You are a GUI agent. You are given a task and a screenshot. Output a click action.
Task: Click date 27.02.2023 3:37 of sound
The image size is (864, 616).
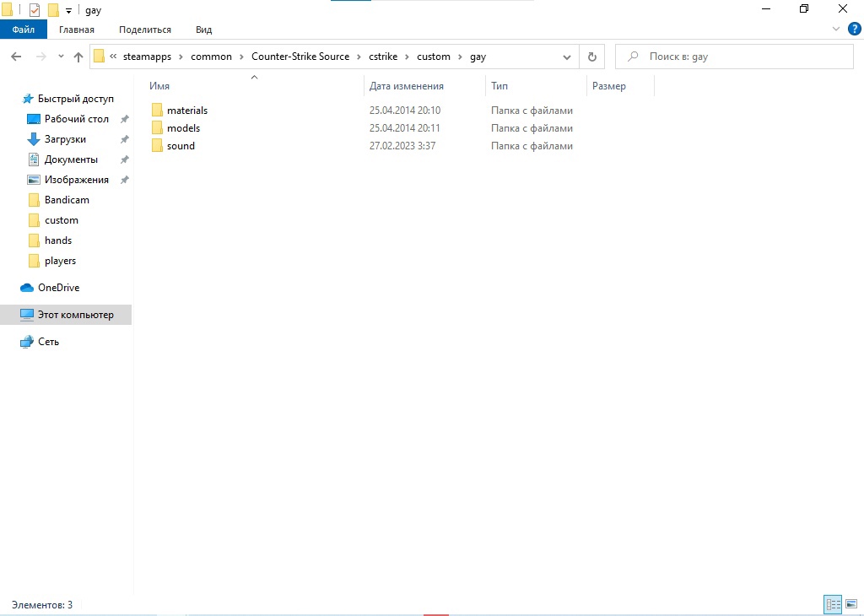click(x=402, y=145)
